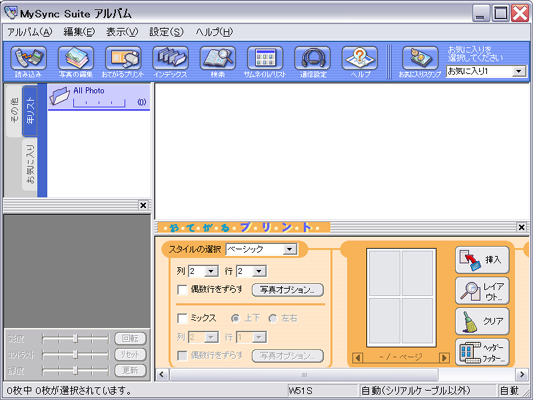The width and height of the screenshot is (533, 400).
Task: Click the 更新 update button
Action: 131,370
